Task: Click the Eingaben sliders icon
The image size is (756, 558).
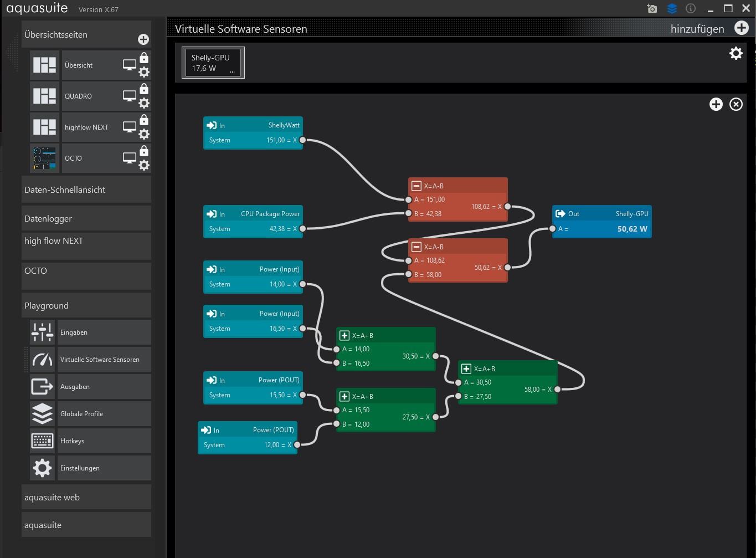Action: coord(43,332)
